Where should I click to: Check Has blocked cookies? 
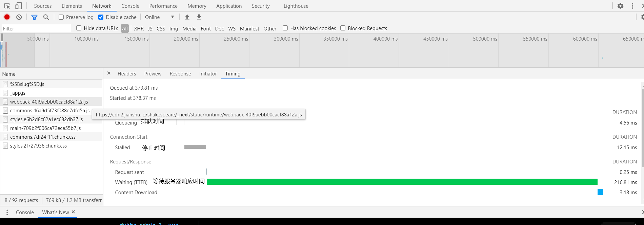pos(285,28)
